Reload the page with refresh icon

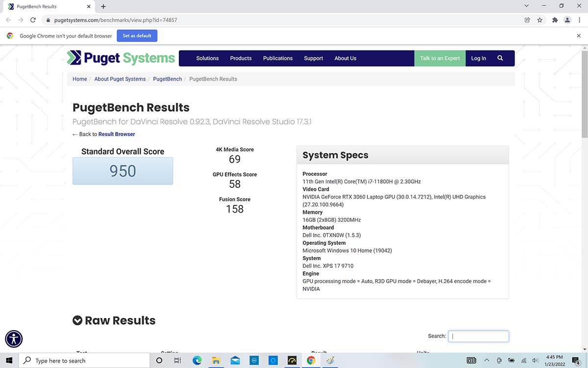tap(33, 20)
